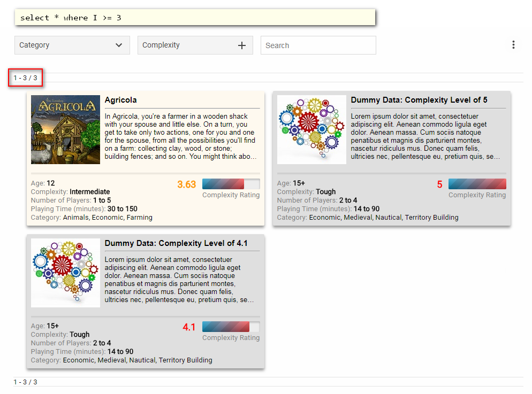Open Dummy Data: Complexity Level of 4.1 title

176,243
